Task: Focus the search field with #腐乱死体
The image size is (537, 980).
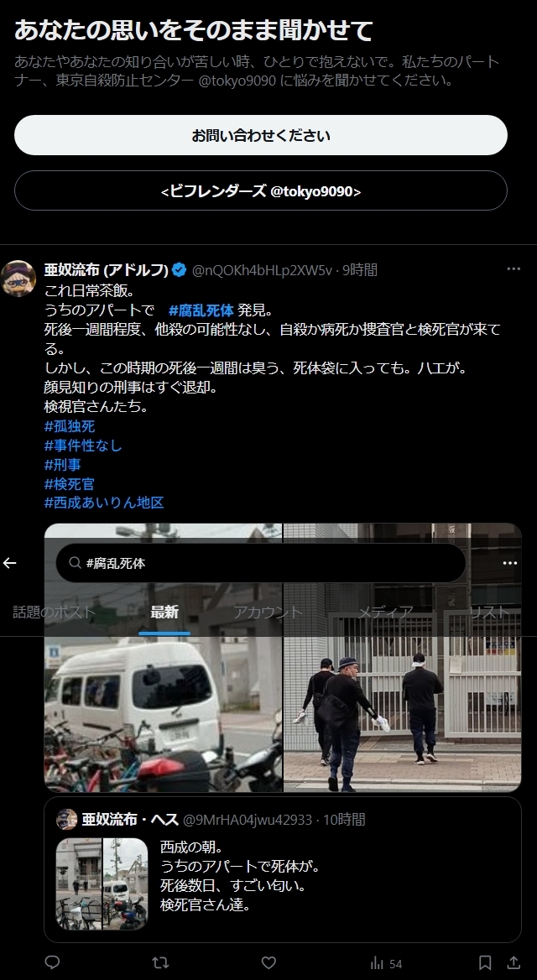Action: click(261, 563)
